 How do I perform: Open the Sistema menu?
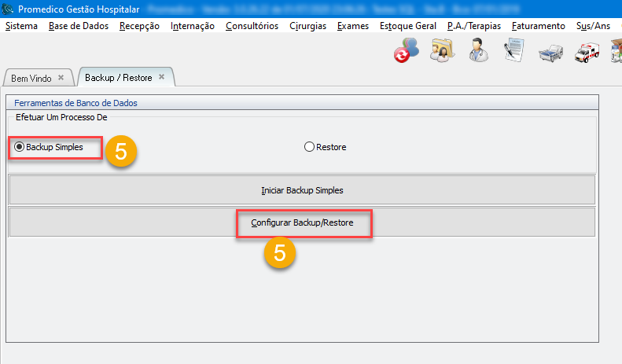21,26
